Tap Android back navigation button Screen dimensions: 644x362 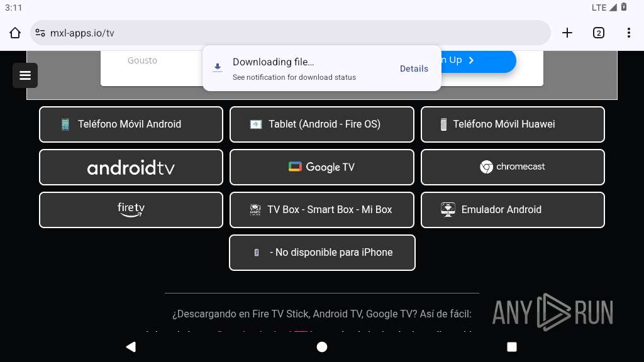pos(131,347)
